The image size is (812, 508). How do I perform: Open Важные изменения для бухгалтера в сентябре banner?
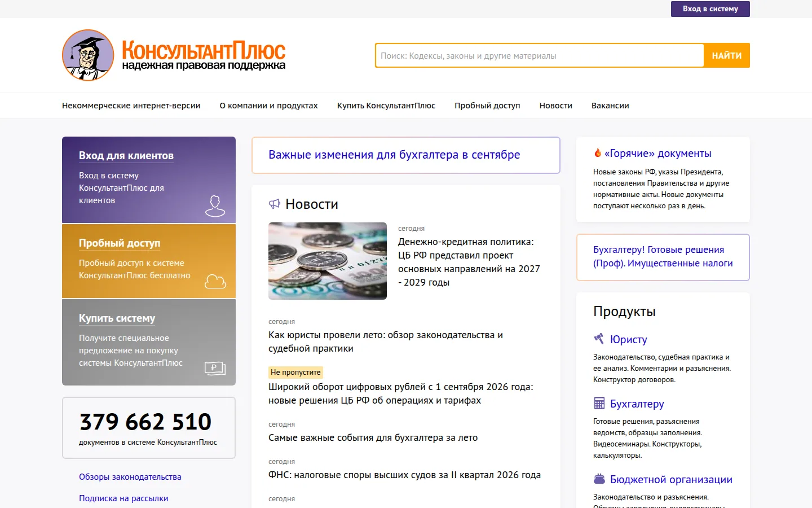406,155
